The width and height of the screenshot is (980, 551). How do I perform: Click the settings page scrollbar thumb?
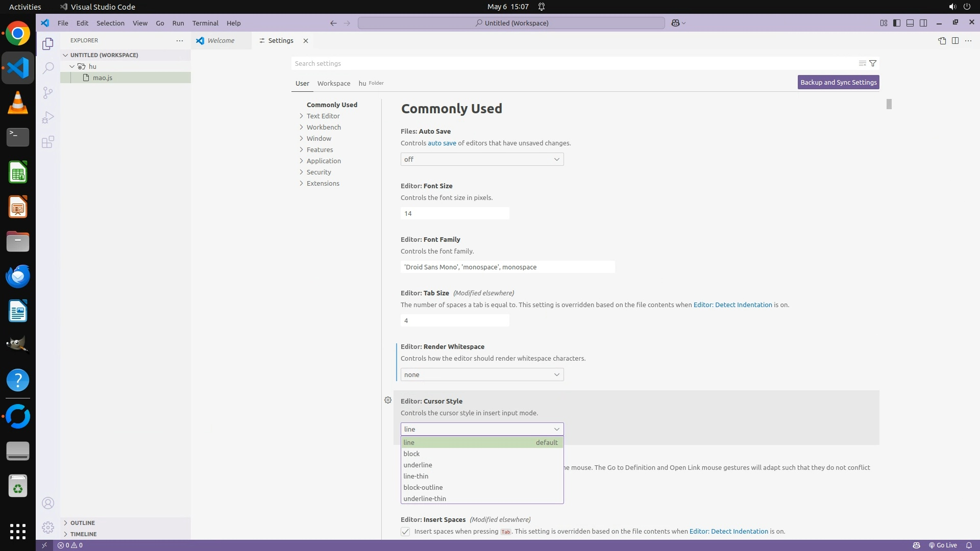tap(889, 104)
